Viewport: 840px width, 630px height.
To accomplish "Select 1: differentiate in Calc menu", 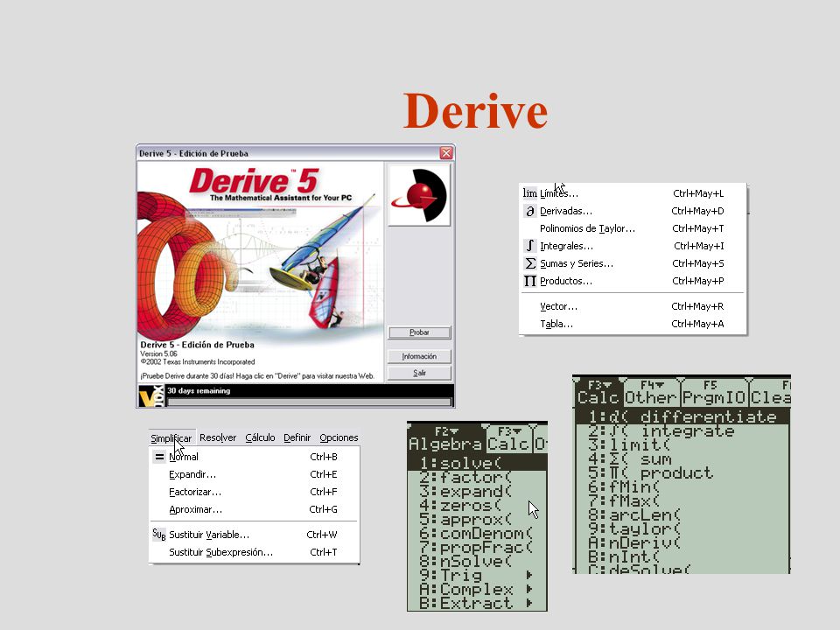I will click(682, 416).
